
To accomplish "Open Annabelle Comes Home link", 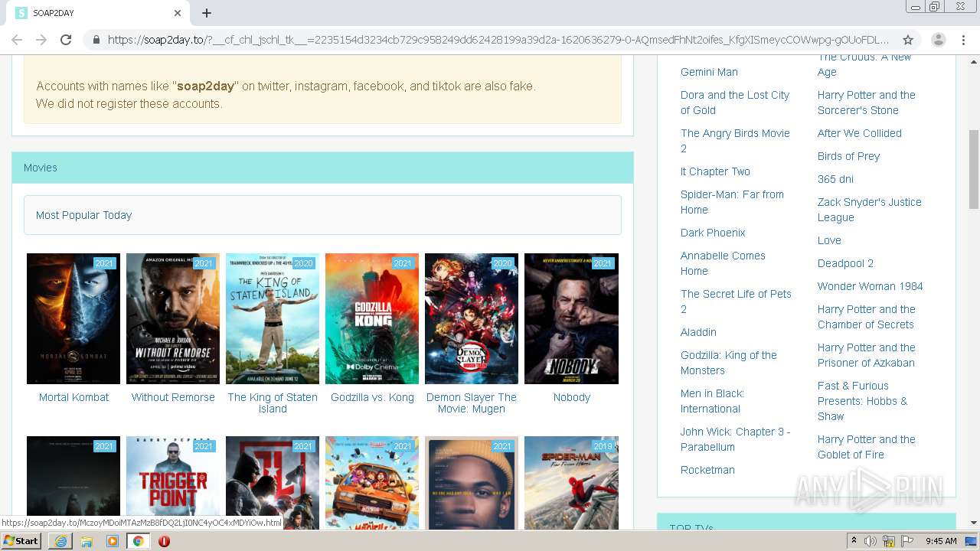I will pyautogui.click(x=723, y=263).
